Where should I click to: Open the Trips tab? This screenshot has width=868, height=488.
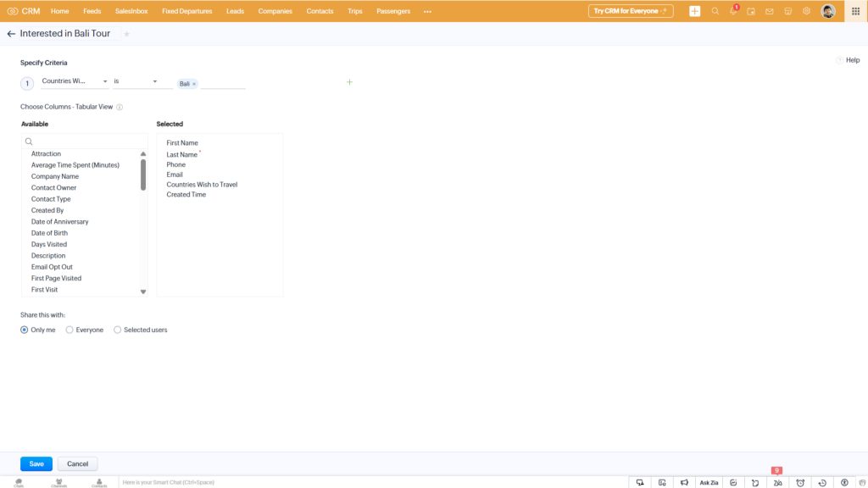[355, 11]
